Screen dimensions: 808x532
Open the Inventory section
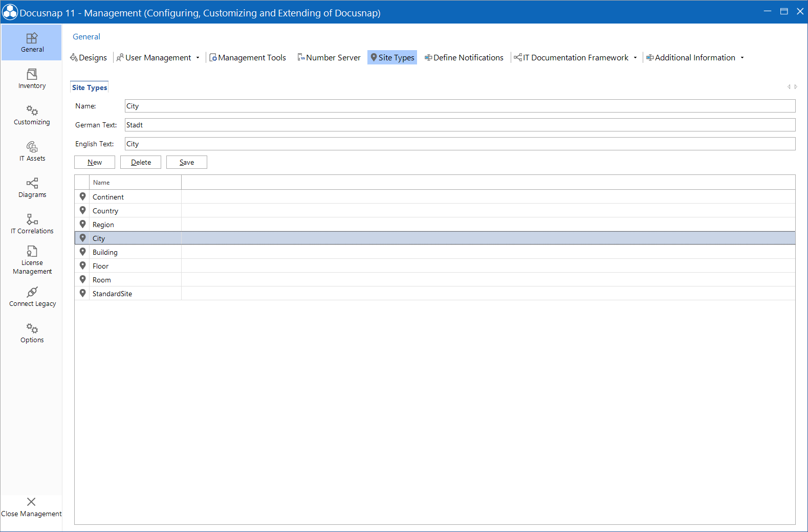click(32, 79)
